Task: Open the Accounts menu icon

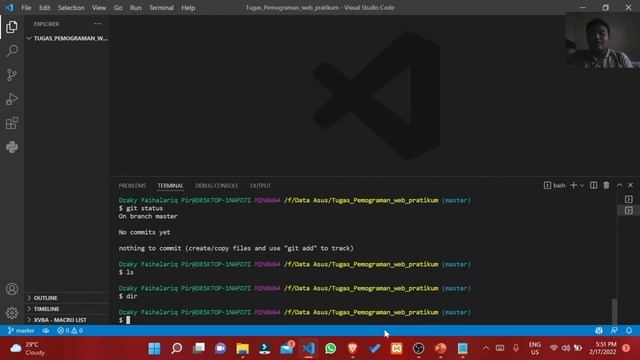Action: click(12, 289)
